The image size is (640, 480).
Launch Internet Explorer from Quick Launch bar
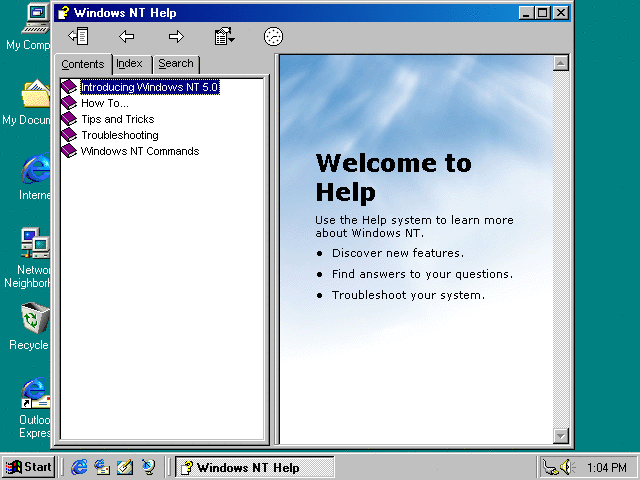click(79, 467)
